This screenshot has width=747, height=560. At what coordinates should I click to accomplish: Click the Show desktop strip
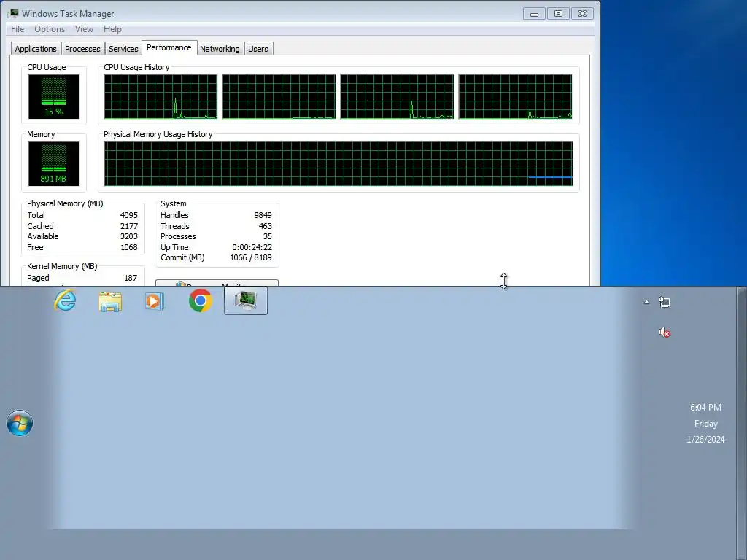(x=742, y=423)
